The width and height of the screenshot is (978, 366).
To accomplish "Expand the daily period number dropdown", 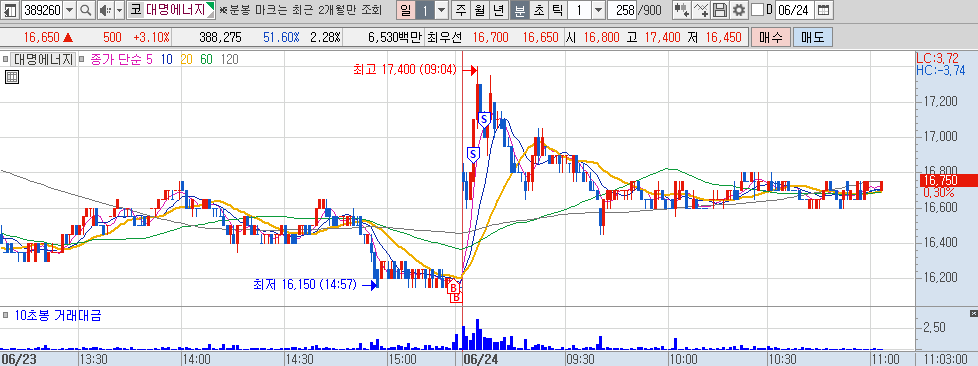I will point(441,9).
